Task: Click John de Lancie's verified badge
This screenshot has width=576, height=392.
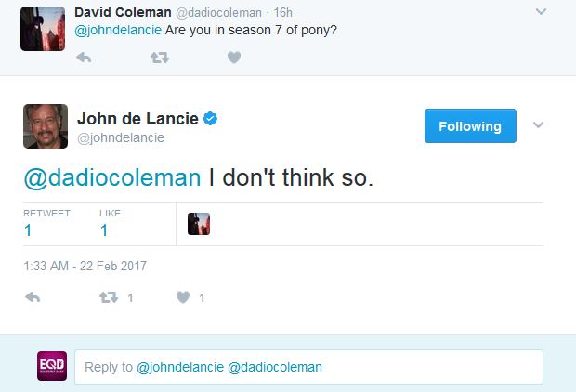Action: coord(211,119)
